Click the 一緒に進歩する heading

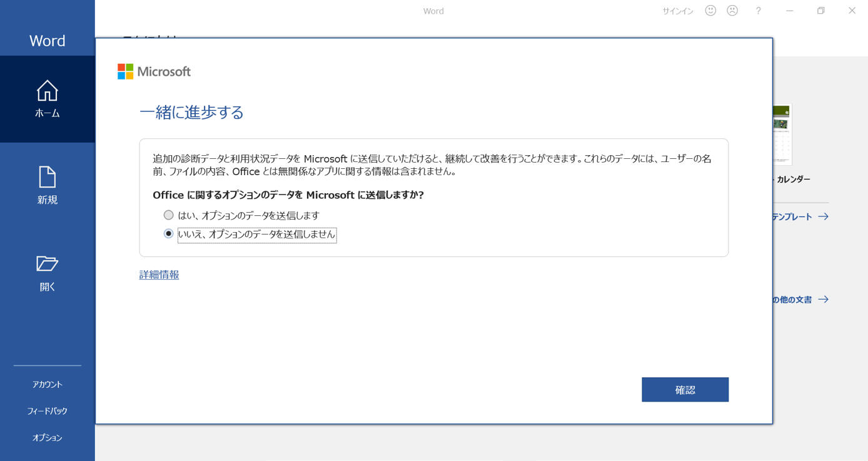[x=191, y=113]
